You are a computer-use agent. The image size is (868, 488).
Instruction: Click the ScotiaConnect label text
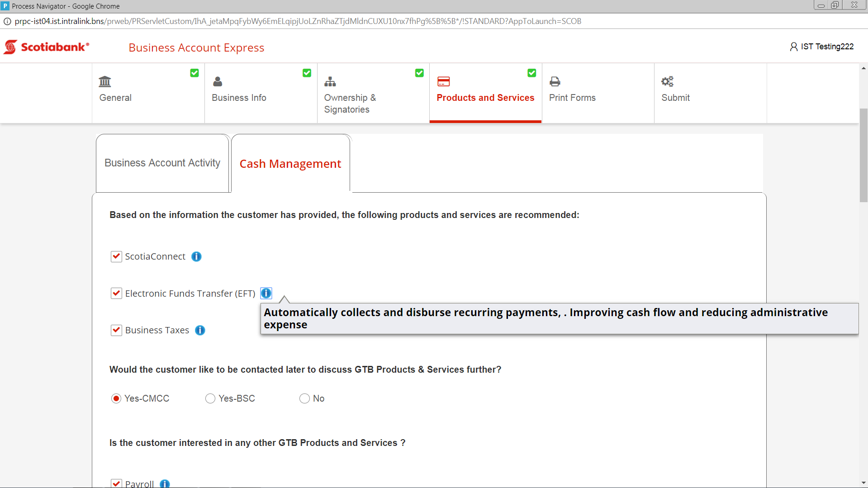tap(155, 256)
